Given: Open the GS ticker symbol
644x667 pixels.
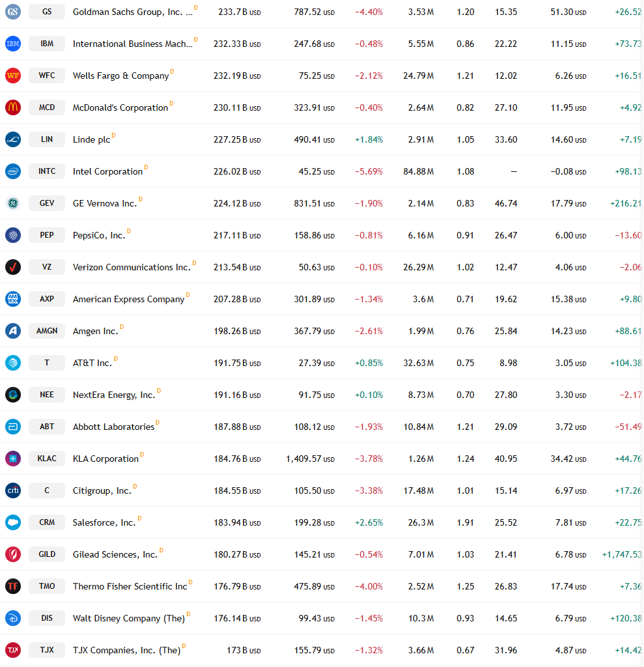Looking at the screenshot, I should coord(47,12).
